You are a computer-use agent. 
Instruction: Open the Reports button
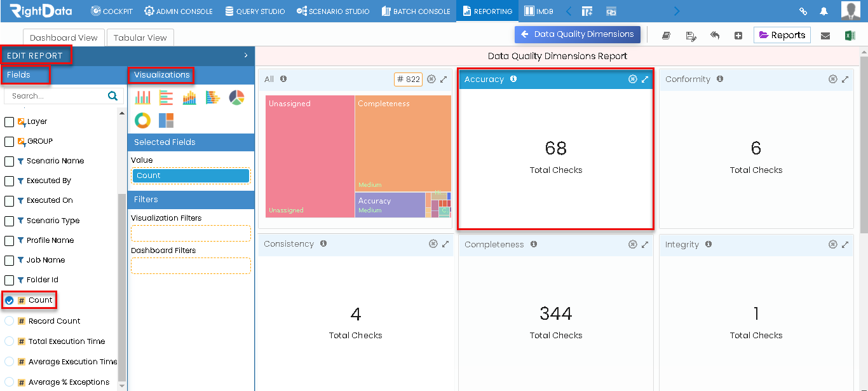782,35
